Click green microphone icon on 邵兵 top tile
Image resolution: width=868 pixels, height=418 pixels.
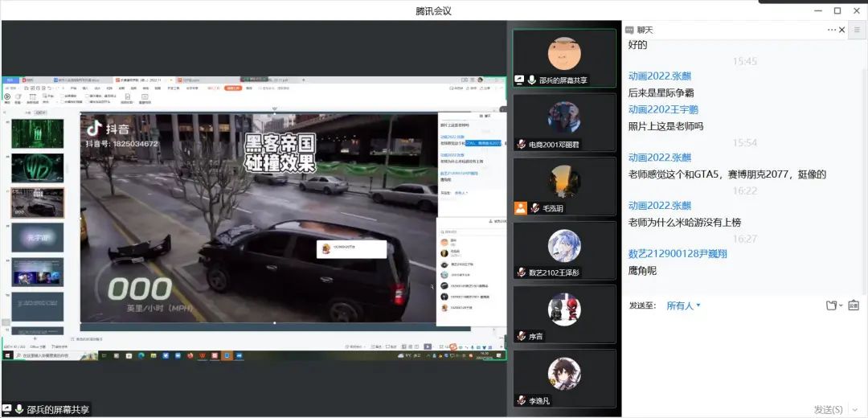tap(532, 80)
